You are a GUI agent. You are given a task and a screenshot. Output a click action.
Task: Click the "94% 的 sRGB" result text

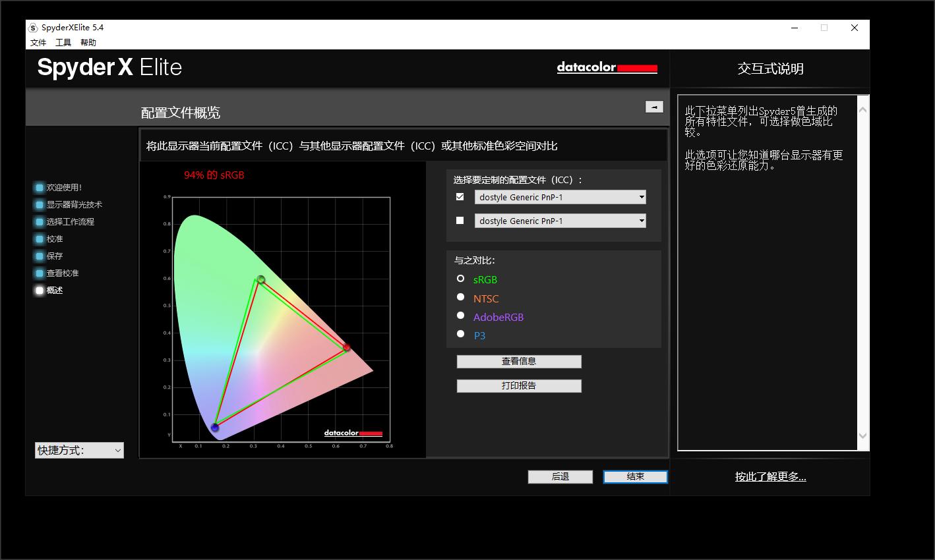point(214,175)
